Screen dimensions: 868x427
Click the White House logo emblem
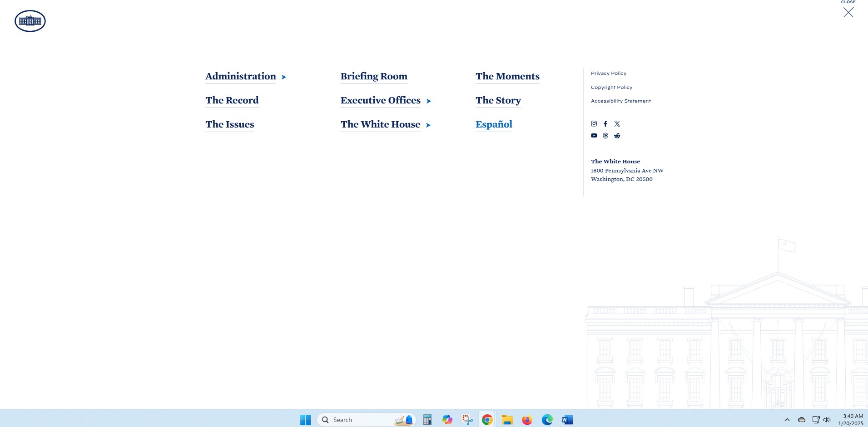30,21
